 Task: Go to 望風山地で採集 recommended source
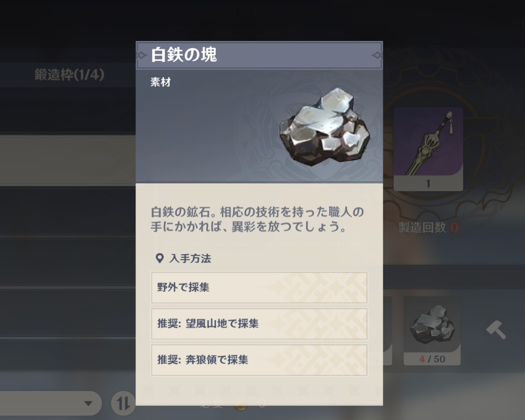tap(259, 324)
